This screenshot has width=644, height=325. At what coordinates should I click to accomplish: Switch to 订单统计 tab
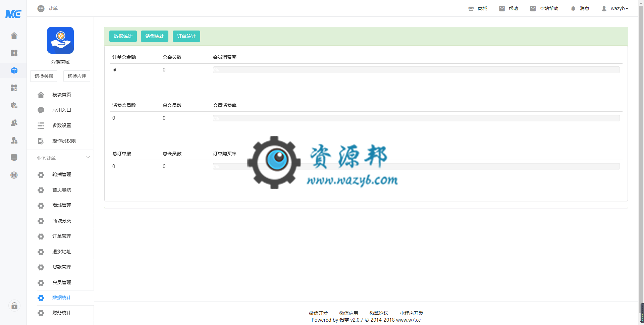coord(186,36)
